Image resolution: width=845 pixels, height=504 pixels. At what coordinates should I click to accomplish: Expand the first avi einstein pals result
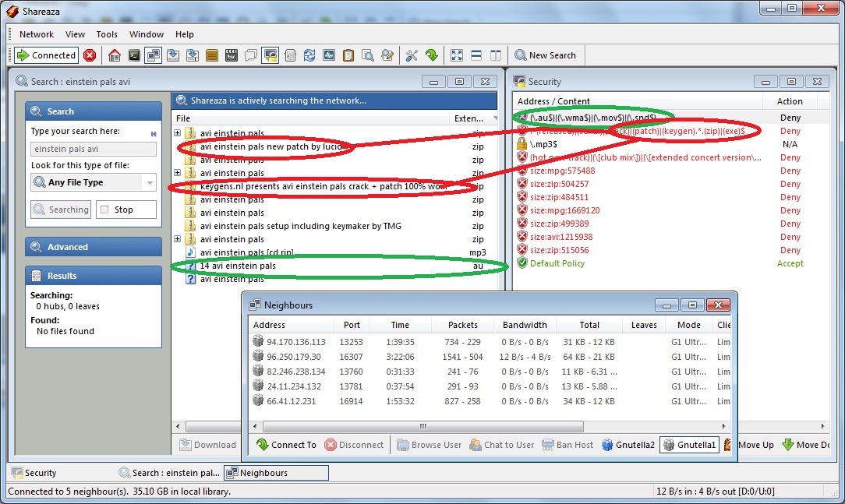(178, 133)
